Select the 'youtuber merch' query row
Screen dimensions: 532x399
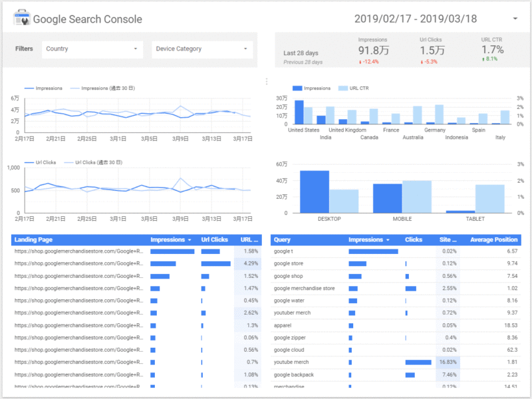coord(396,313)
